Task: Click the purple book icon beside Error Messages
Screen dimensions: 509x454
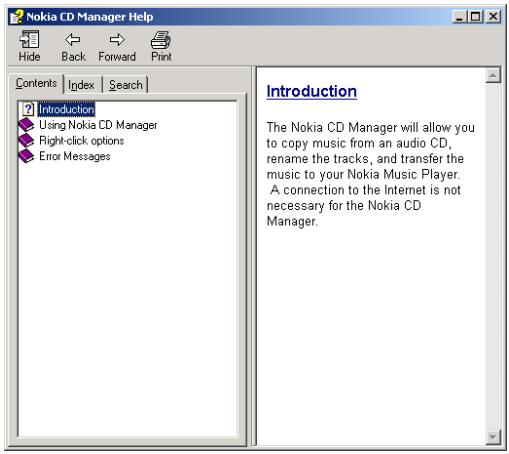Action: (x=26, y=156)
